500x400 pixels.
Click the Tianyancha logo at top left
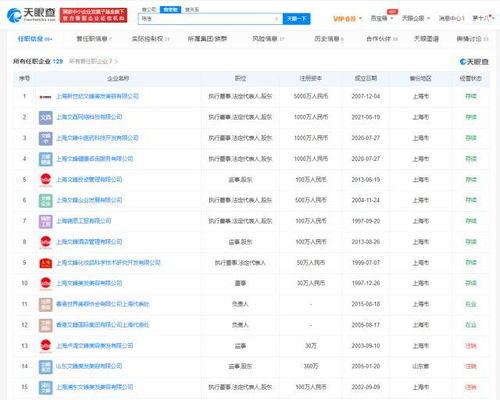31,15
